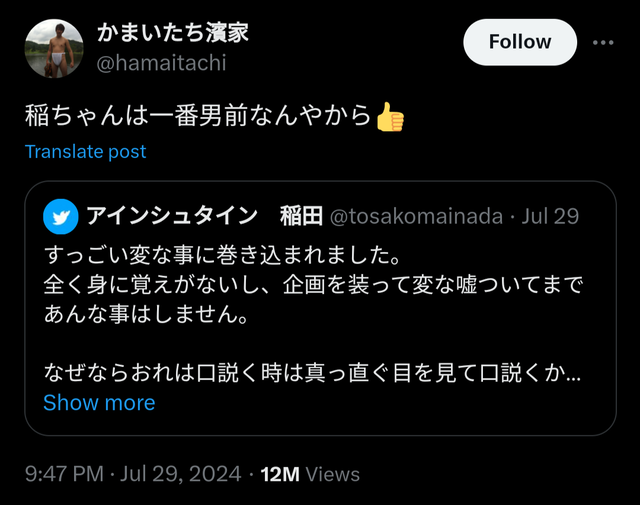Click the Follow button
This screenshot has width=640, height=505.
[520, 42]
